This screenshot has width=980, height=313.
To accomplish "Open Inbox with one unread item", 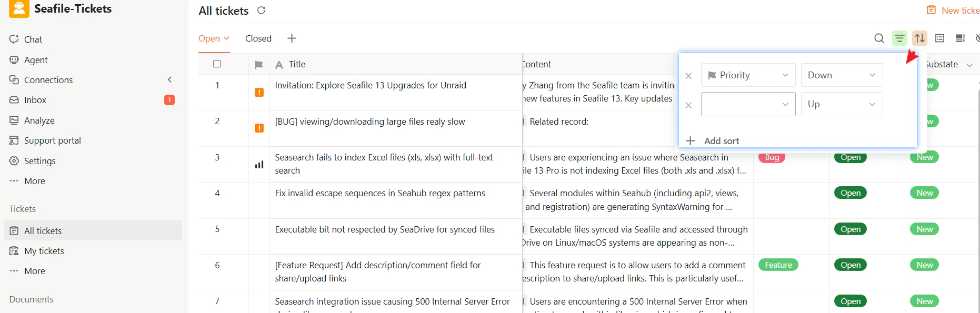I will point(35,100).
